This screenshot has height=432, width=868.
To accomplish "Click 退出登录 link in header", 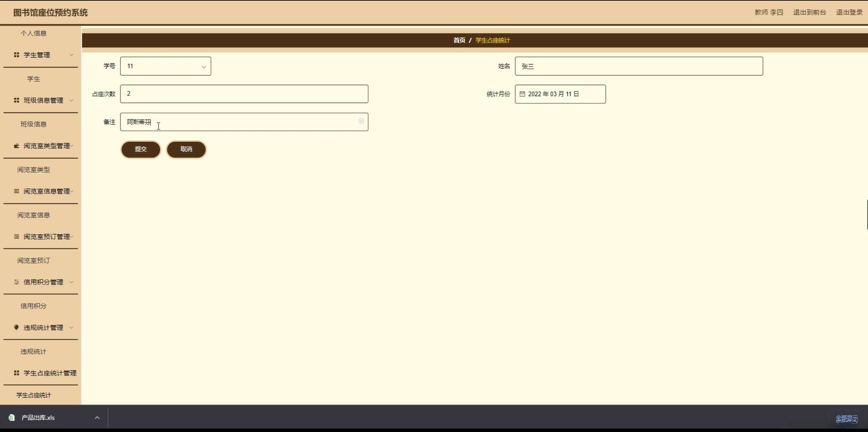I will point(849,12).
